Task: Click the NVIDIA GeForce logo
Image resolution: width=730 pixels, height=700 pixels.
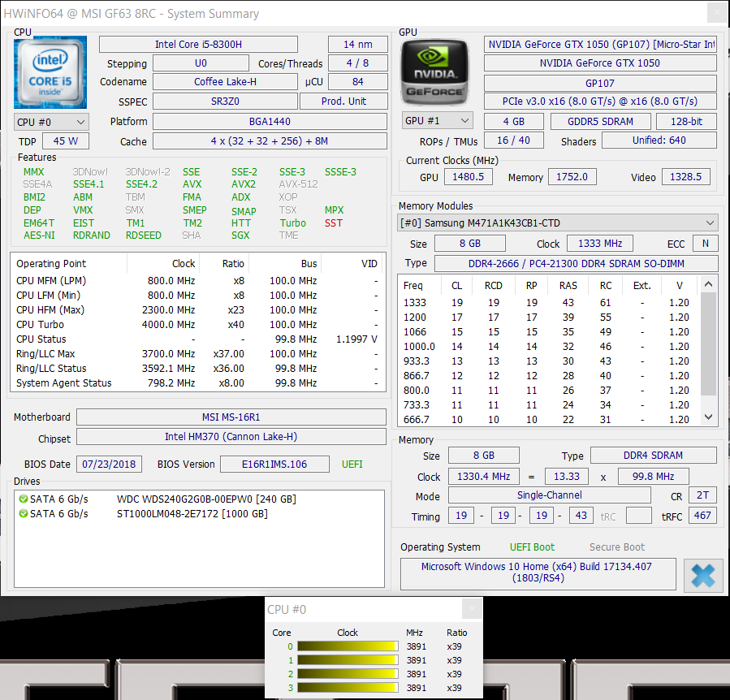Action: pos(435,72)
